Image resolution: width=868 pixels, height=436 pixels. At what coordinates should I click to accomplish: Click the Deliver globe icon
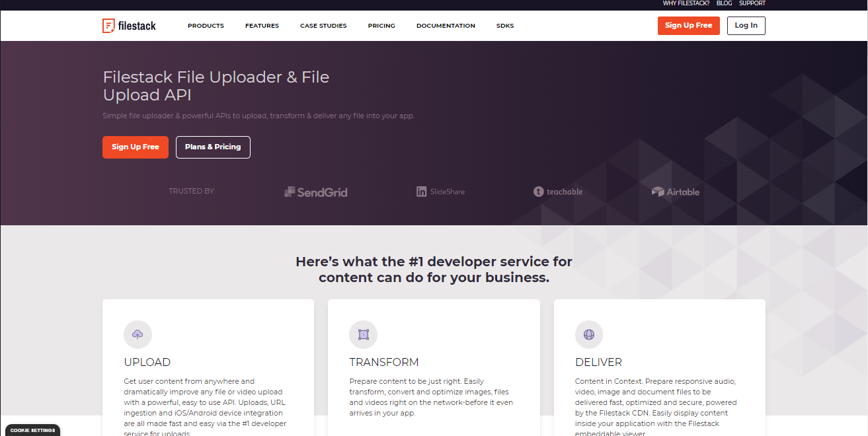589,334
